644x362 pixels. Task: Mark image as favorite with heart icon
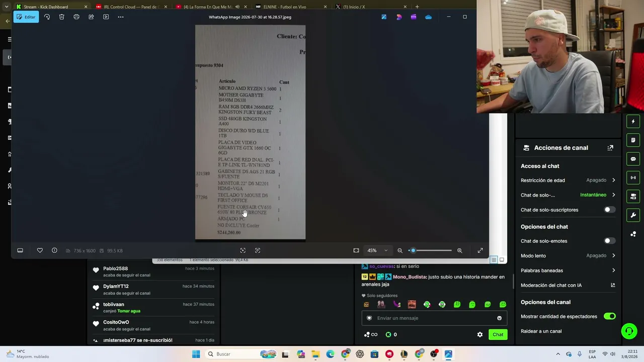pos(40,250)
